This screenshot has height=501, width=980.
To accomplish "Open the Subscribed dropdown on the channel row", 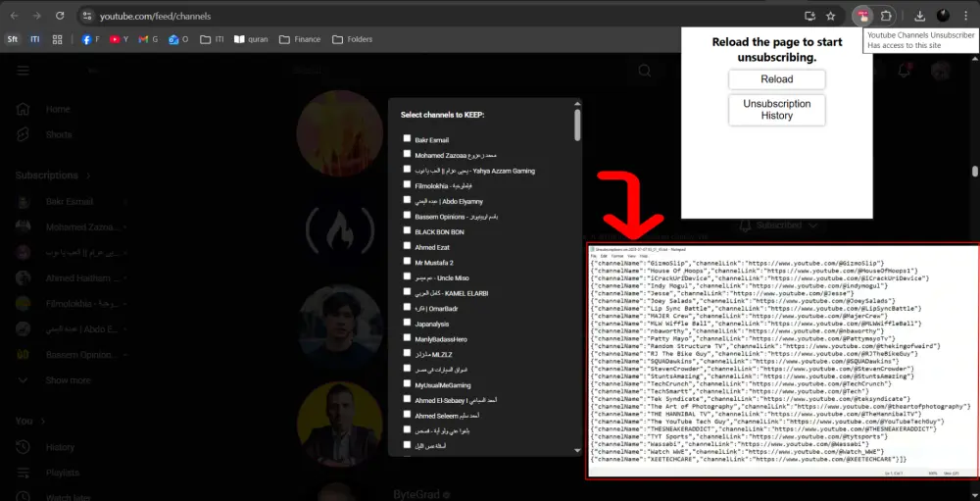I will tap(779, 225).
